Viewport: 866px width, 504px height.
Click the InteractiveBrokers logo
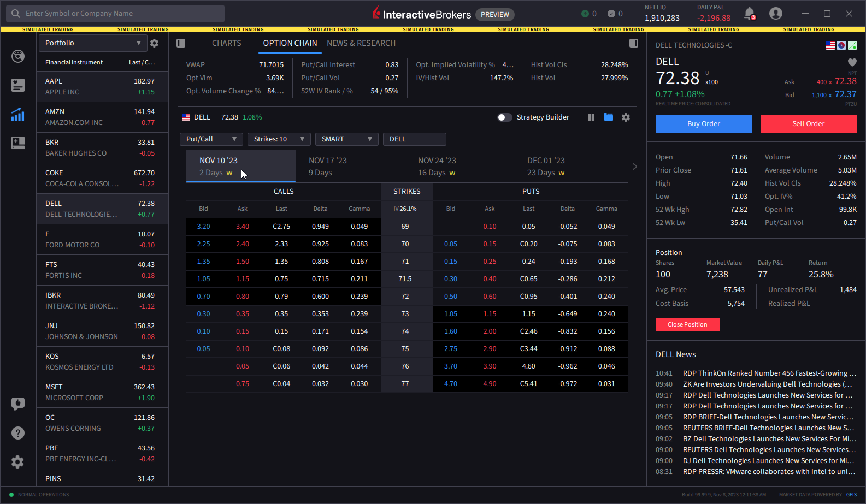pyautogui.click(x=422, y=14)
